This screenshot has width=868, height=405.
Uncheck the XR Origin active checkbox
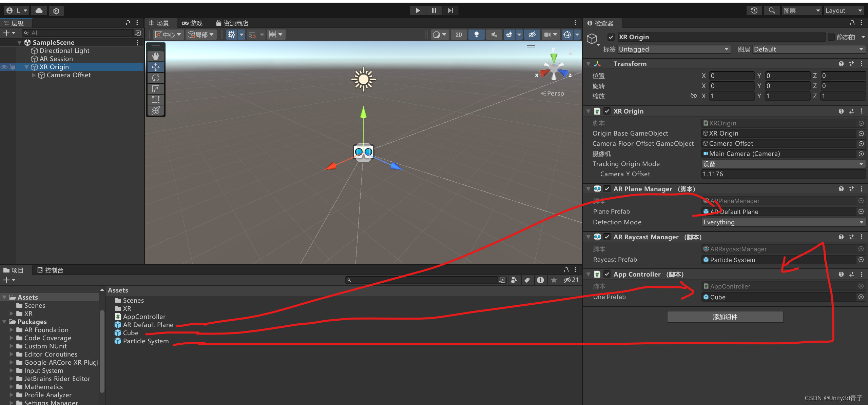point(611,37)
